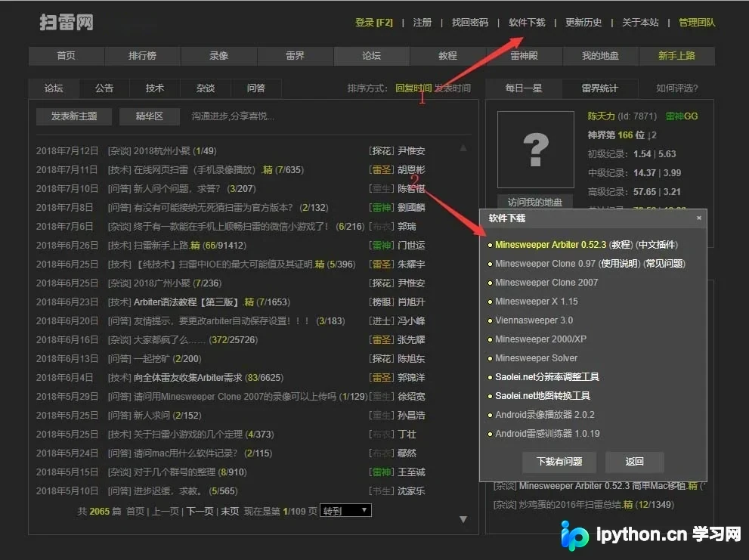Click the 访问我的地盘 button

[535, 202]
